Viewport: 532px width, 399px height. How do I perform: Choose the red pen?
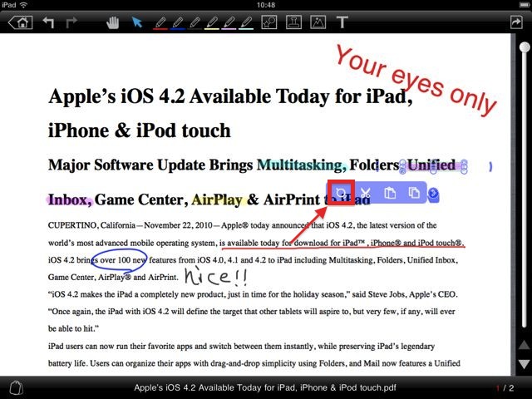[160, 23]
